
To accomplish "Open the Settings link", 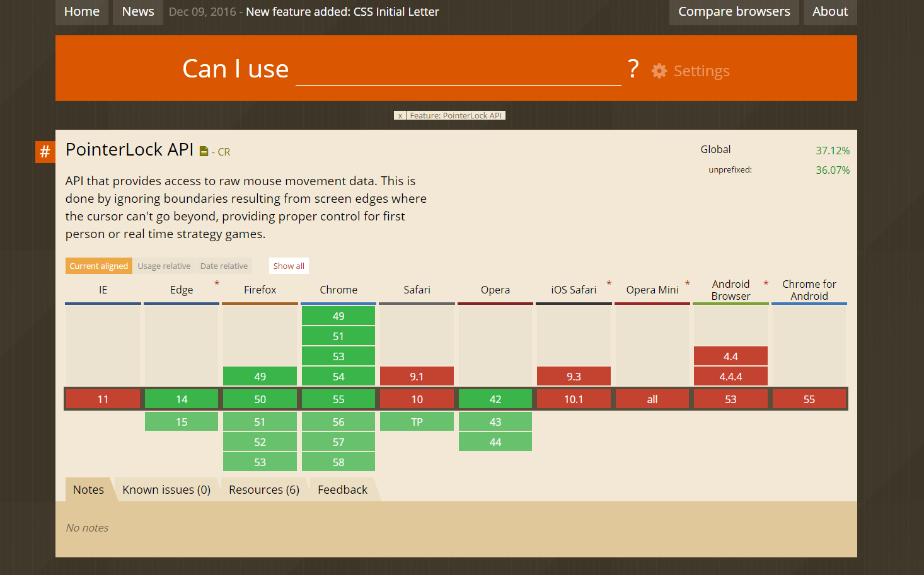I will 702,71.
